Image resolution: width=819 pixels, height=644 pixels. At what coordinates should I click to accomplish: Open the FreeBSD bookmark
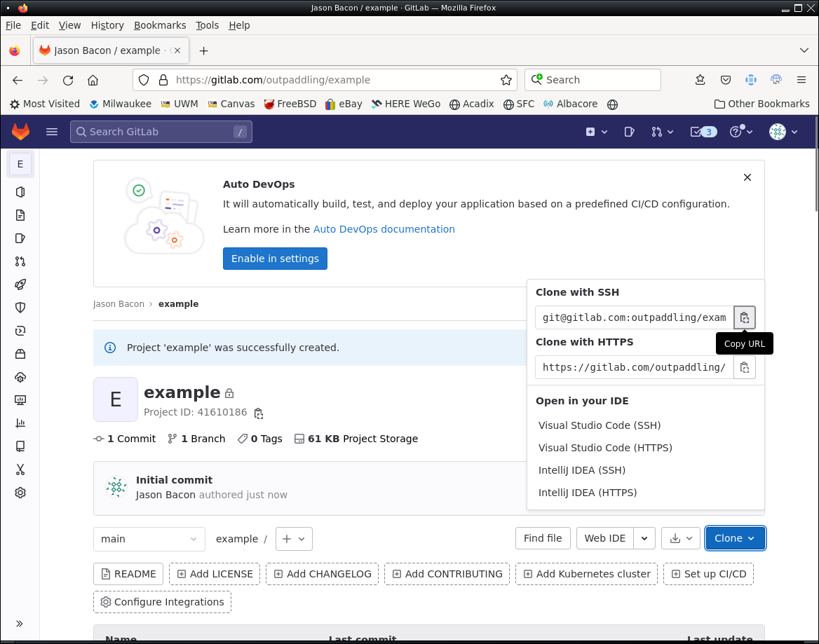point(290,104)
